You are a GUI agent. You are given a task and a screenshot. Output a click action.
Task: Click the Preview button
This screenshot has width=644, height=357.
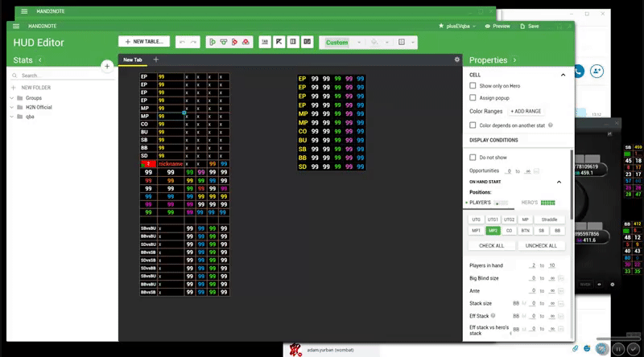point(497,26)
